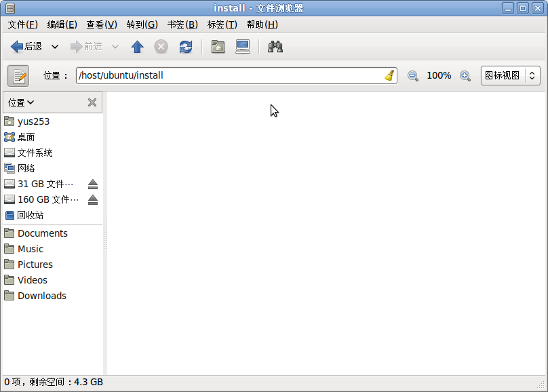Image resolution: width=548 pixels, height=392 pixels.
Task: Open the window menu icon in title bar
Action: point(10,8)
